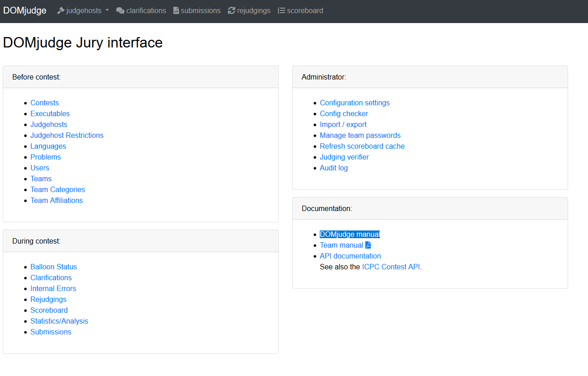Open Statistics/Analysis page

coord(59,321)
